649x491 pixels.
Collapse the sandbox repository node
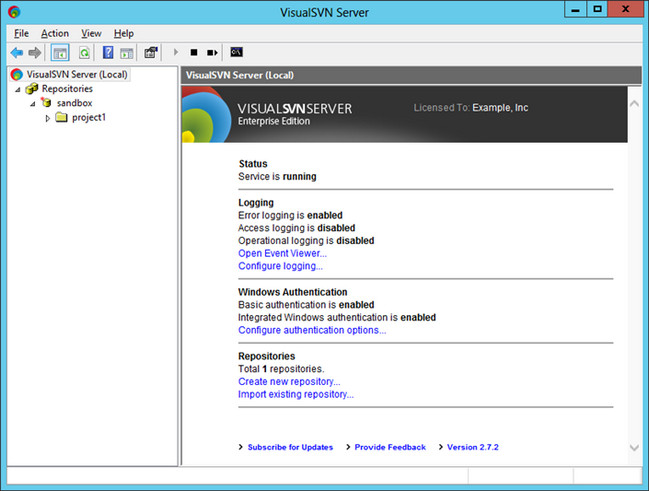point(33,103)
